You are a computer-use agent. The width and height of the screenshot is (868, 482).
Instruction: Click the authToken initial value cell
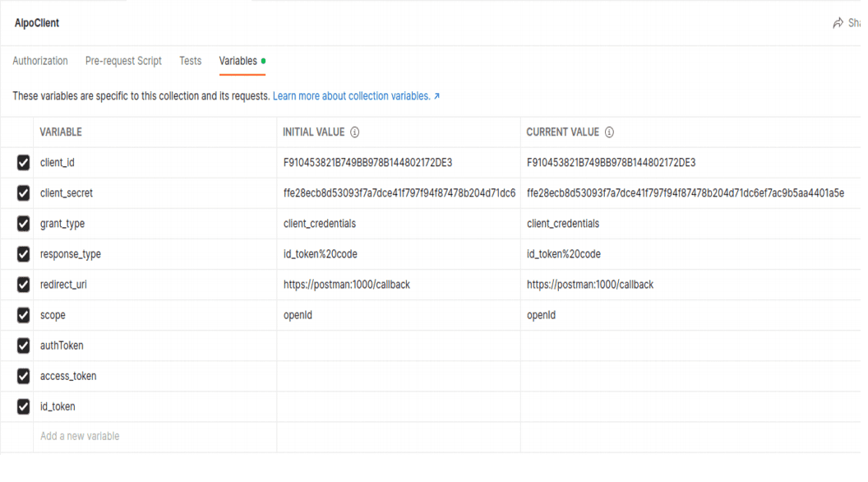[398, 345]
